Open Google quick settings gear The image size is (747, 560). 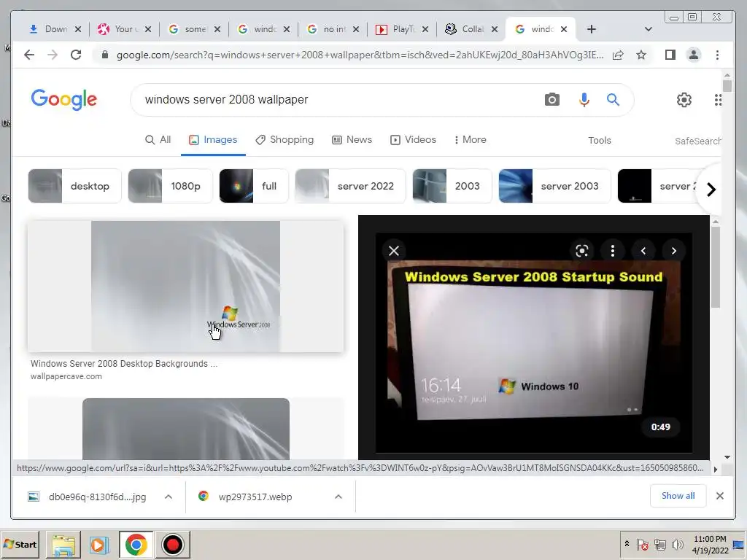[x=684, y=99]
